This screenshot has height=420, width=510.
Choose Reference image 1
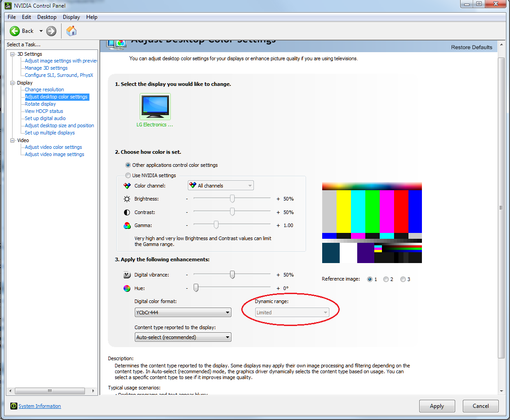(x=369, y=279)
